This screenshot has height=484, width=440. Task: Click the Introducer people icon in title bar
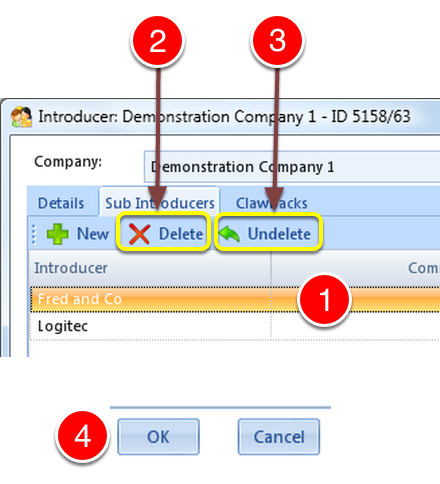tap(21, 117)
